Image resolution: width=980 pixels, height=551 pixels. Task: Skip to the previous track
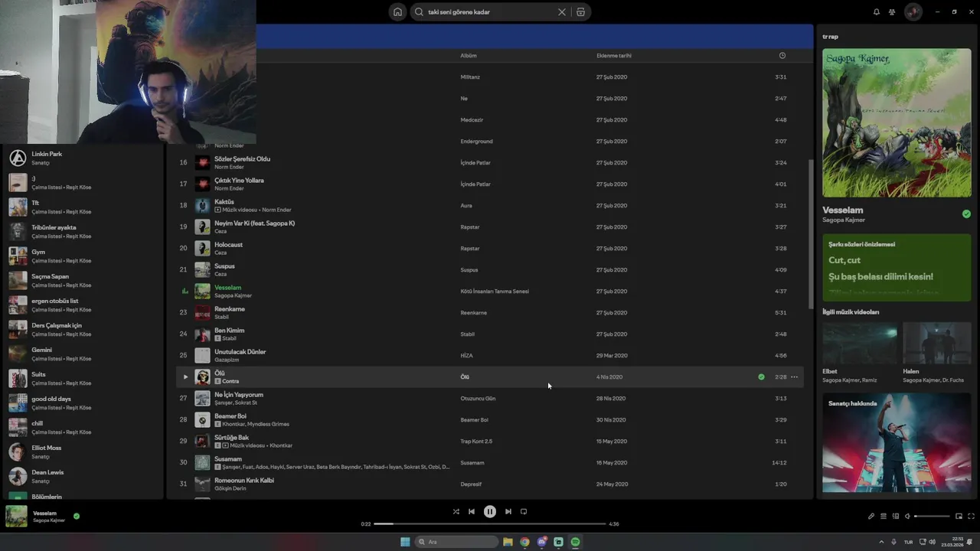472,512
